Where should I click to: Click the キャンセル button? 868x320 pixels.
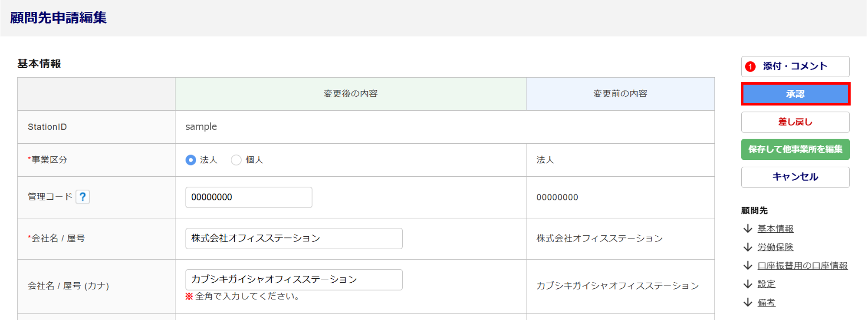(795, 177)
